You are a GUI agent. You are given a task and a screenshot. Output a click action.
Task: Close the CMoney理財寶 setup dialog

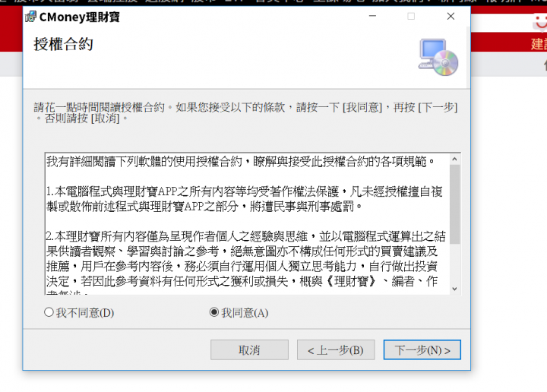[451, 16]
